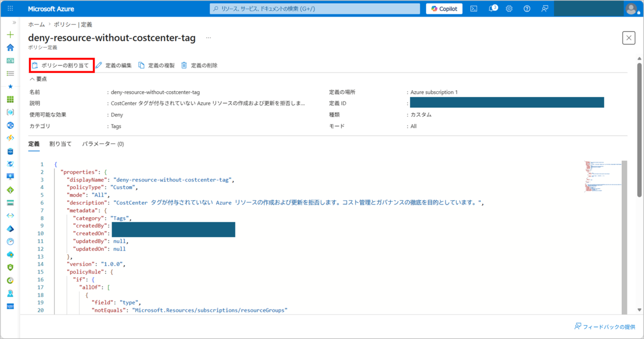
Task: Go to Home via sidebar house icon
Action: 10,48
